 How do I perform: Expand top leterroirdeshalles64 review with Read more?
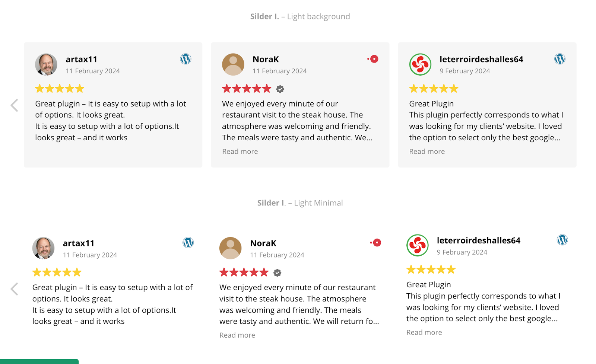pyautogui.click(x=427, y=151)
